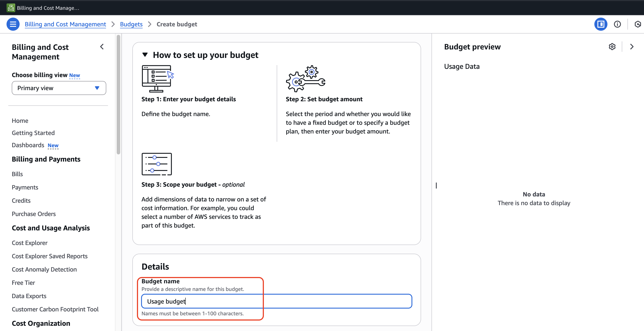Go to Billing and Cost Management breadcrumb

pyautogui.click(x=65, y=24)
